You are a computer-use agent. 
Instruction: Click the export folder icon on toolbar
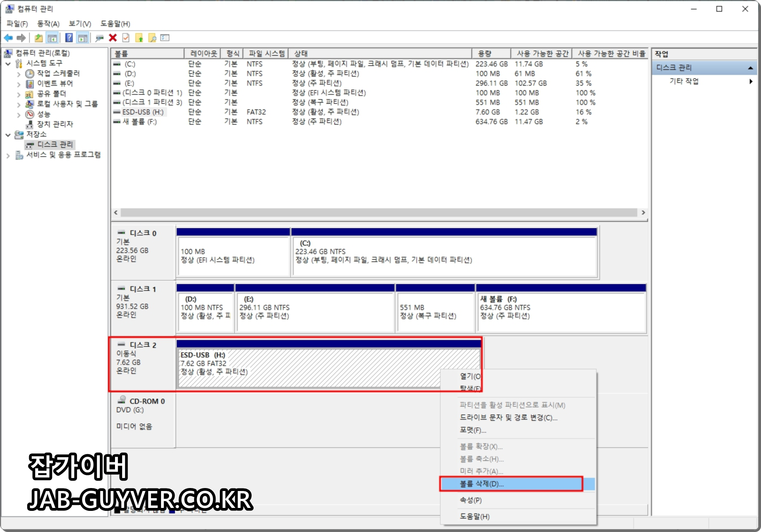tap(38, 38)
